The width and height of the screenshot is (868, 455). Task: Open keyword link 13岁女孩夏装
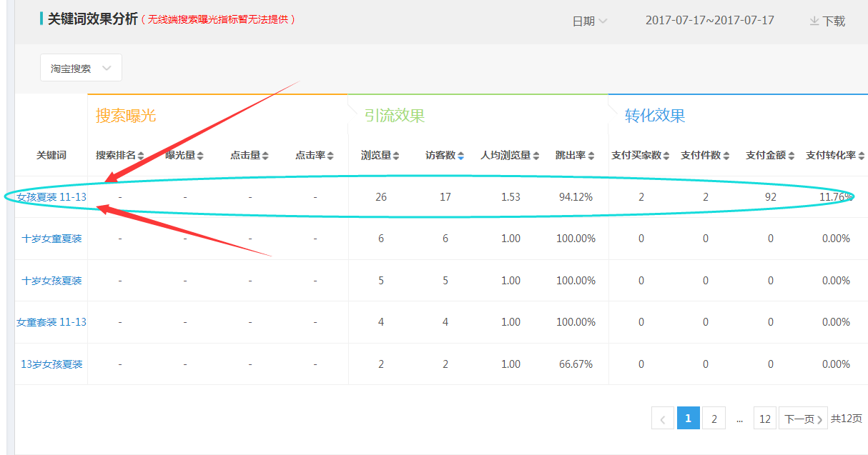click(51, 364)
